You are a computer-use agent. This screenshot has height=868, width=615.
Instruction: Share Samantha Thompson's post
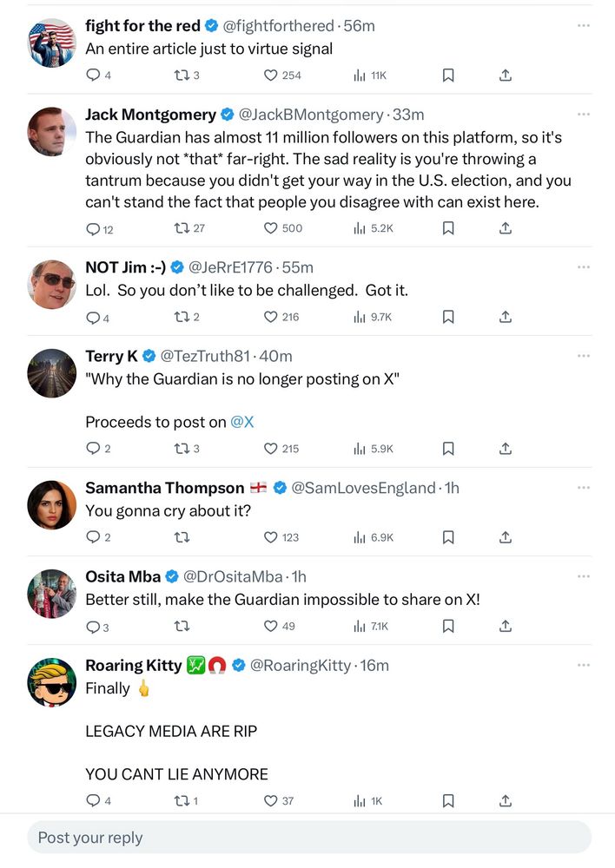point(506,537)
